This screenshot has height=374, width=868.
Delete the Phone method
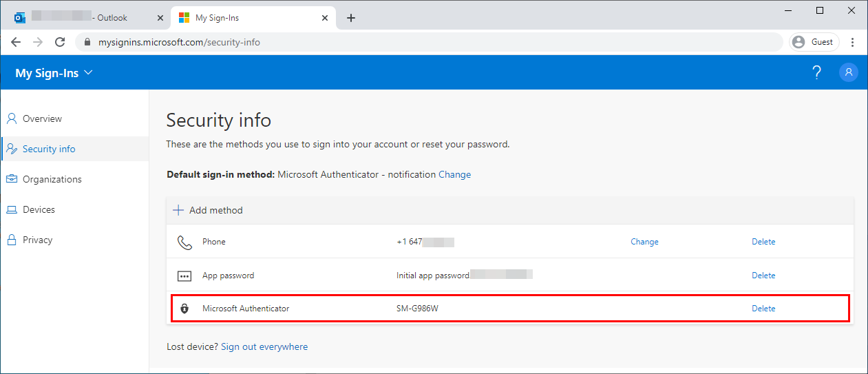click(763, 242)
